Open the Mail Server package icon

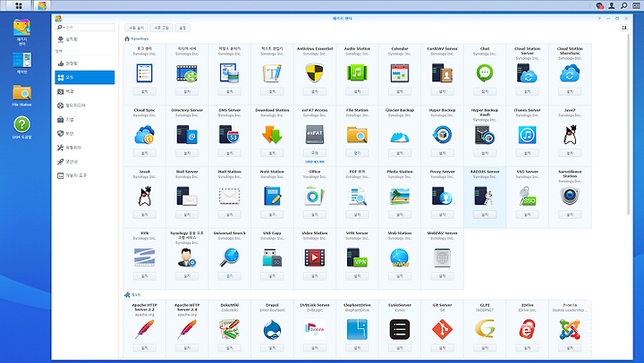(187, 197)
